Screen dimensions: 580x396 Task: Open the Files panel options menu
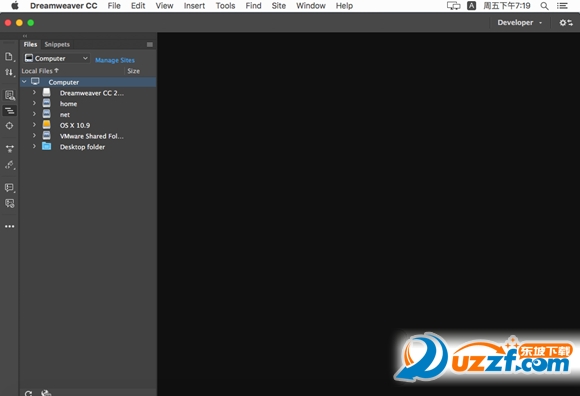[150, 44]
